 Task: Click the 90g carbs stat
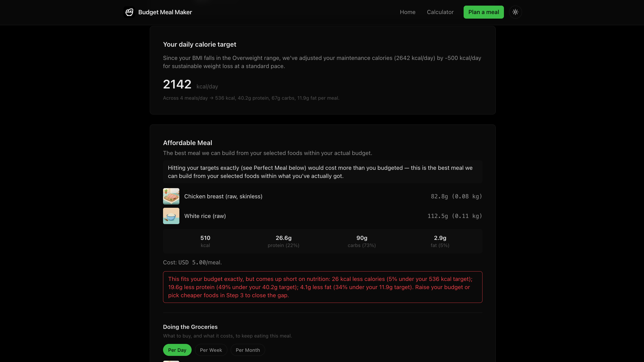362,241
